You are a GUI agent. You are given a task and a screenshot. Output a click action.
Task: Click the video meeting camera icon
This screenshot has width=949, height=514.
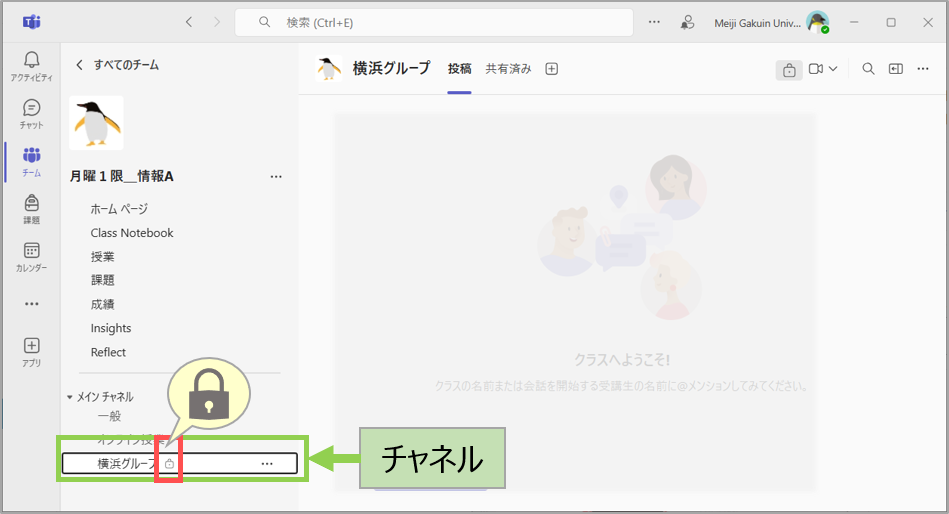pos(815,69)
